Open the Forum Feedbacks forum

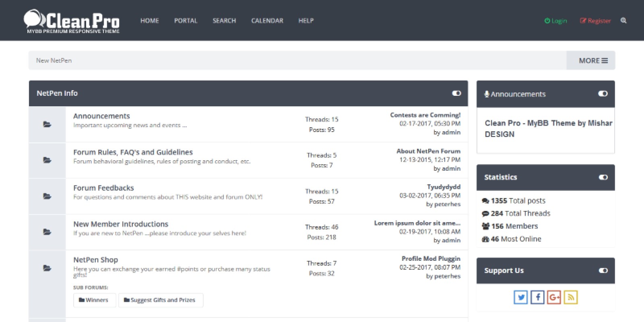click(103, 188)
